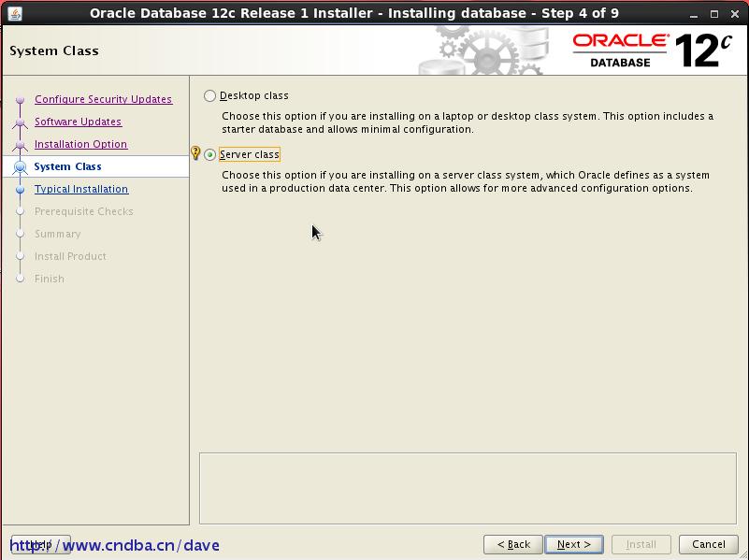Click the Back button
Viewport: 749px width, 560px height.
pyautogui.click(x=513, y=544)
